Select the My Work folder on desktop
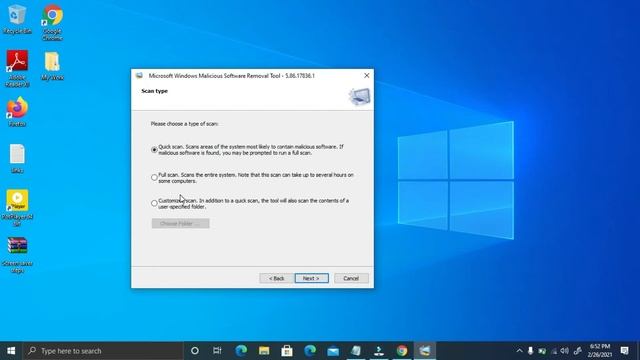640x360 pixels. [52, 66]
